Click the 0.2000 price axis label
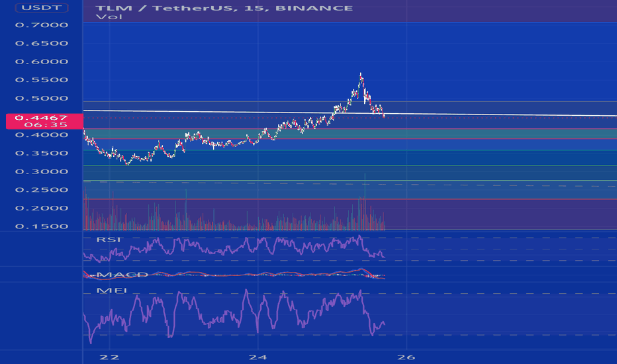617x364 pixels. [42, 208]
